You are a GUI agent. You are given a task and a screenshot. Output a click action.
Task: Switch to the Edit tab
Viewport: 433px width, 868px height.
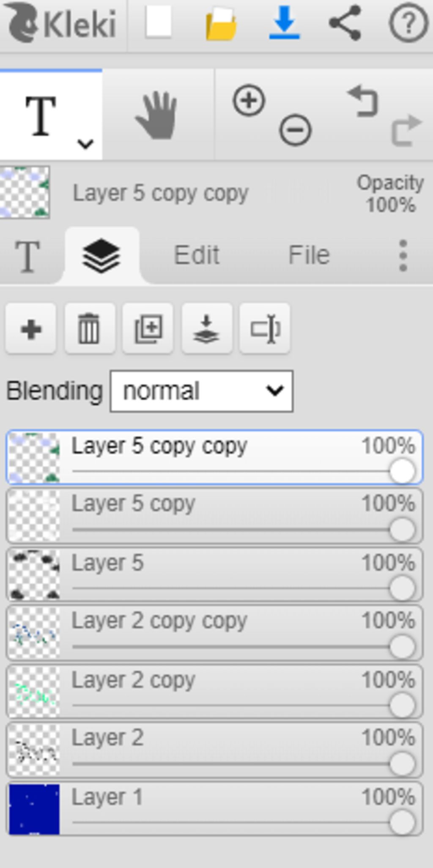pyautogui.click(x=197, y=255)
